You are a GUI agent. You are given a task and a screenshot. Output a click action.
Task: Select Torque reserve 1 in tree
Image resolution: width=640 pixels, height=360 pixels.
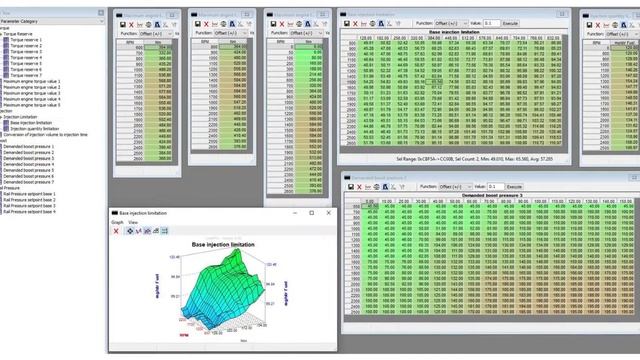tap(26, 40)
